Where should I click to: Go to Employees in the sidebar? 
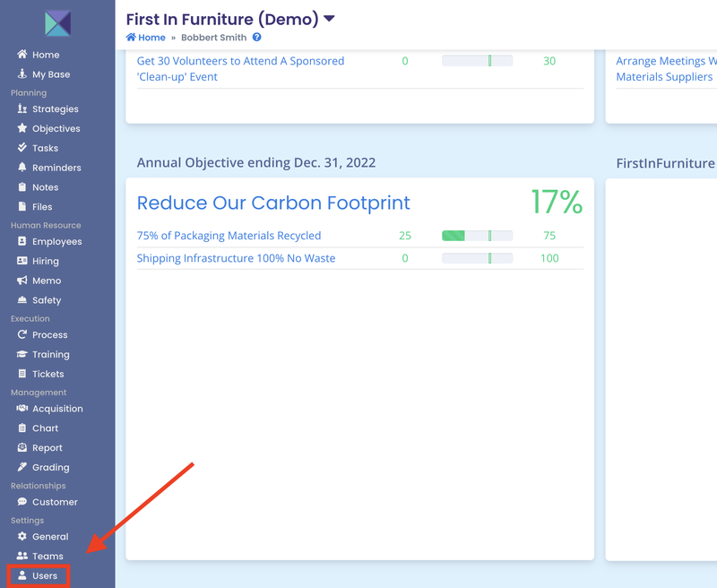pyautogui.click(x=56, y=242)
